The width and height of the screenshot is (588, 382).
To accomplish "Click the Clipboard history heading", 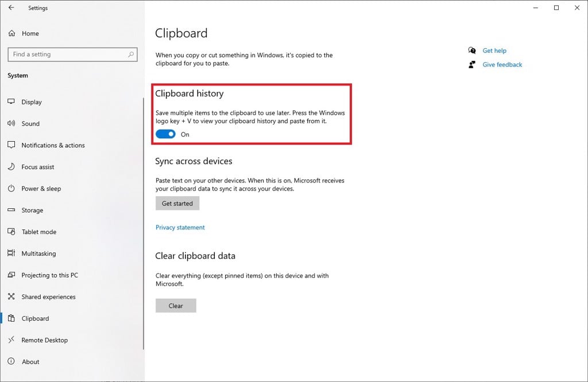I will click(x=189, y=93).
